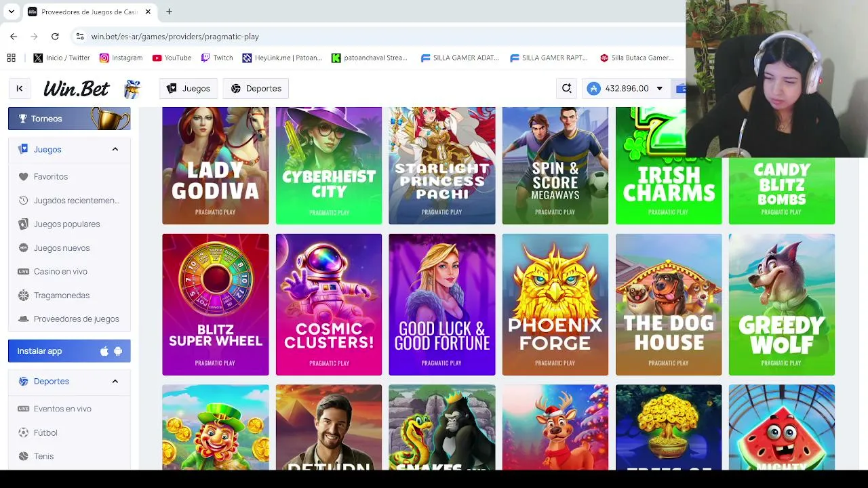The image size is (868, 488).
Task: Click the Tragamonedas icon
Action: (24, 296)
